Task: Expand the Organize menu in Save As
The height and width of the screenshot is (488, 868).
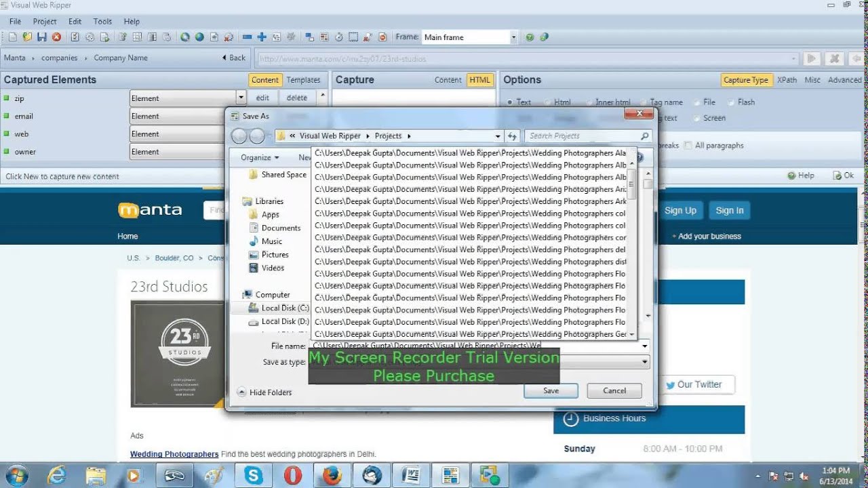Action: [x=260, y=157]
